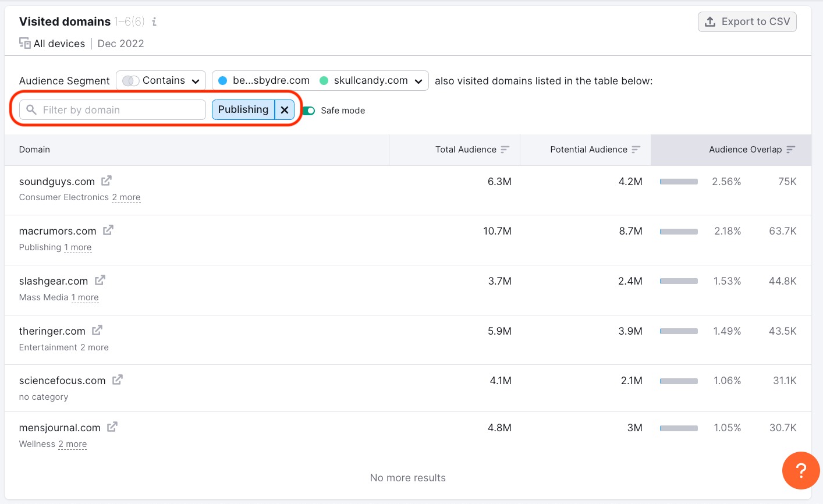This screenshot has height=504, width=823.
Task: Click slashgear.com domain name
Action: point(54,281)
